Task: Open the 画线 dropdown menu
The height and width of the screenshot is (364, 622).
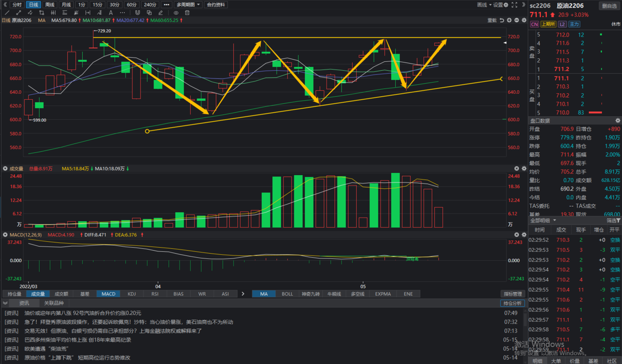Action: [484, 5]
